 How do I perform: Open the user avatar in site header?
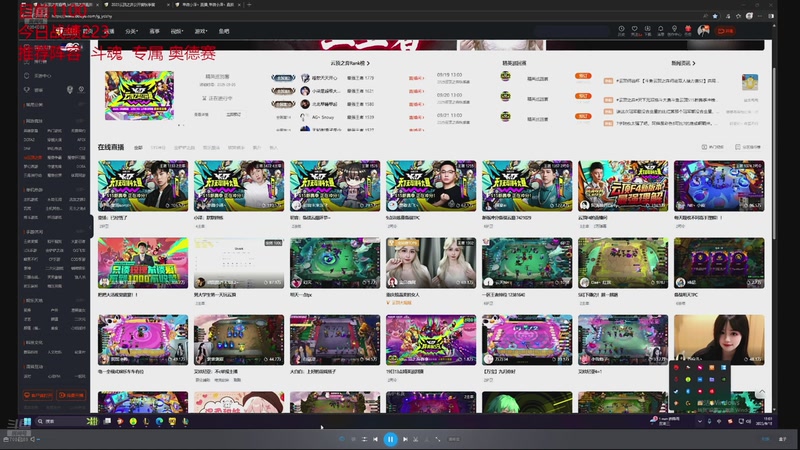[704, 31]
